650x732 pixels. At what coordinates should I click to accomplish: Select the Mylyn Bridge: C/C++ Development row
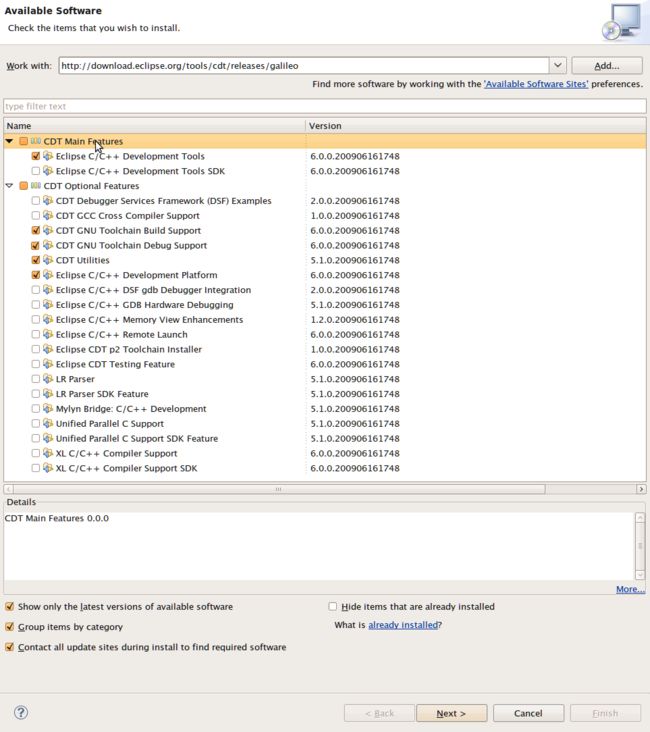325,408
